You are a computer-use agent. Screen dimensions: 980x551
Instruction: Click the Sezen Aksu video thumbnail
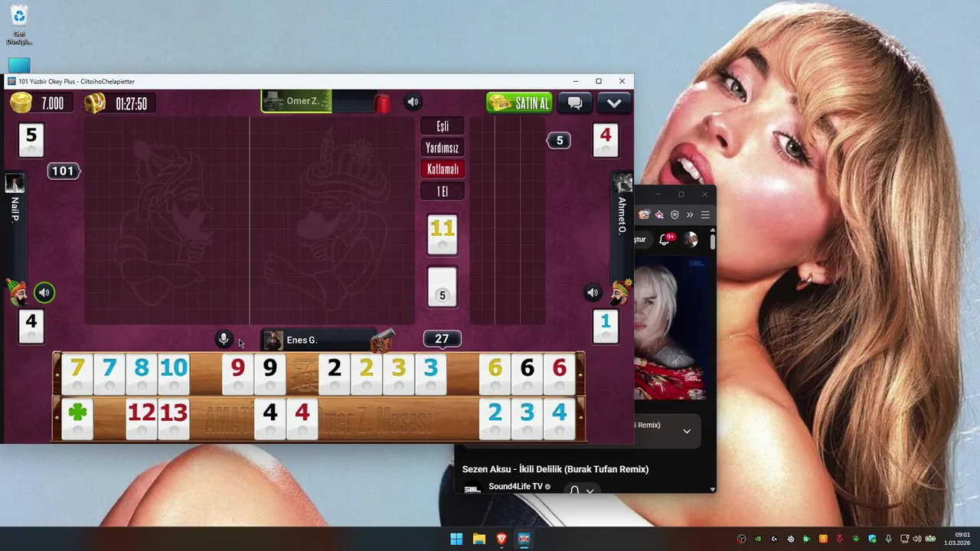click(670, 328)
